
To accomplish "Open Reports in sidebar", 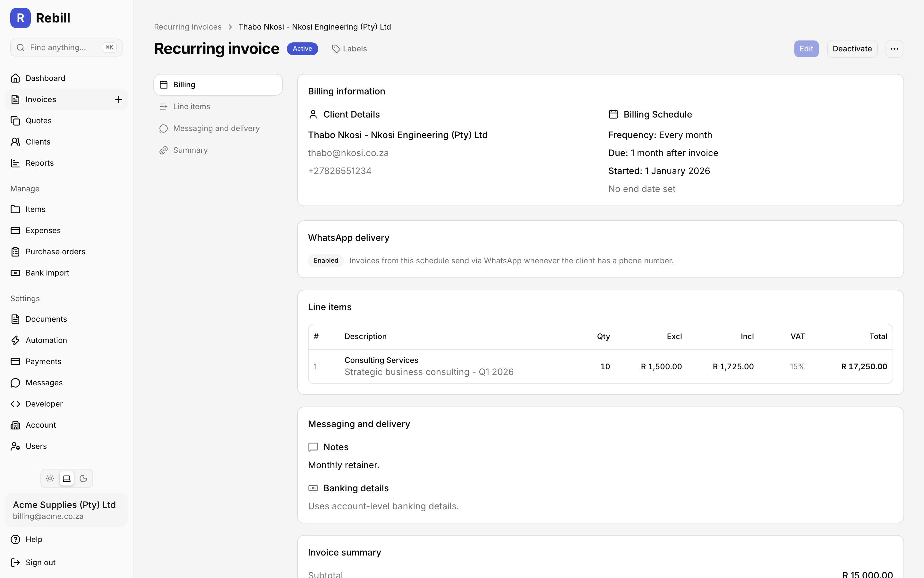I will tap(66, 163).
